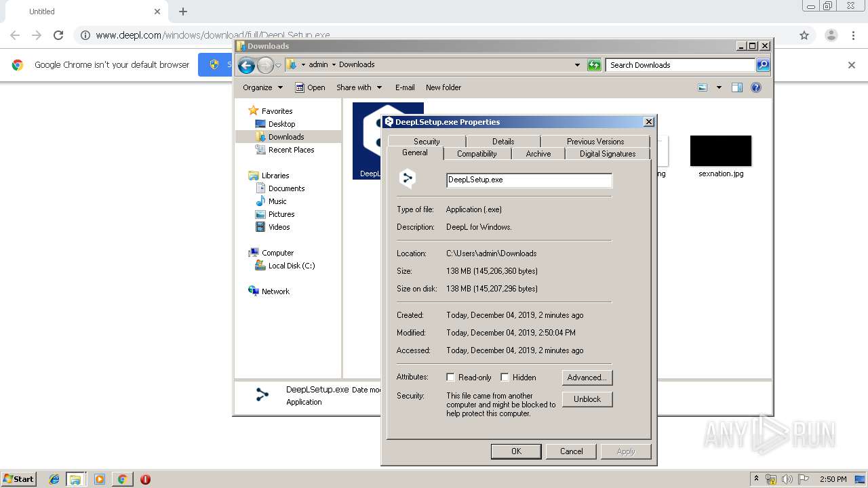Select Computer in navigation pane
The width and height of the screenshot is (868, 488).
(x=277, y=253)
